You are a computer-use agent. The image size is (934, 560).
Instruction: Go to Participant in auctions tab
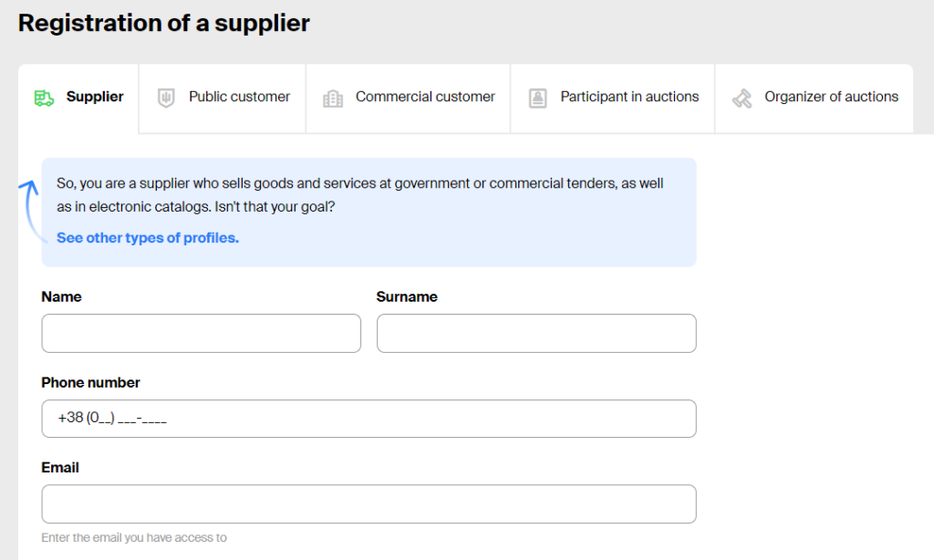(629, 97)
